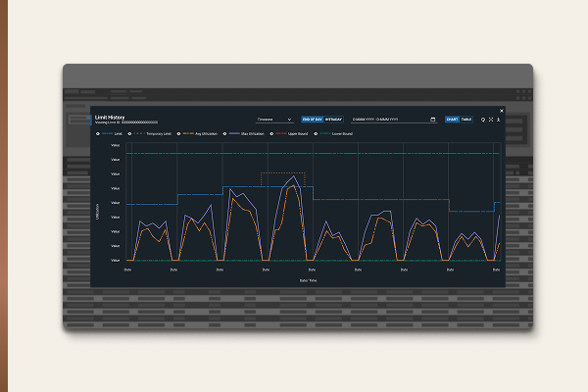The image size is (588, 392).
Task: Switch to Intraday view
Action: (334, 120)
